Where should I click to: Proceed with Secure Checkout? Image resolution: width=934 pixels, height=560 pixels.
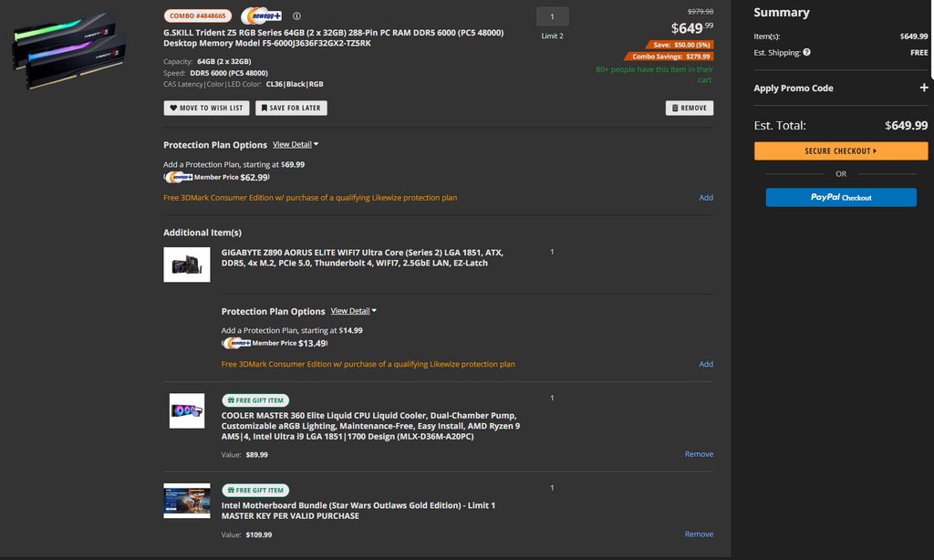pos(840,150)
